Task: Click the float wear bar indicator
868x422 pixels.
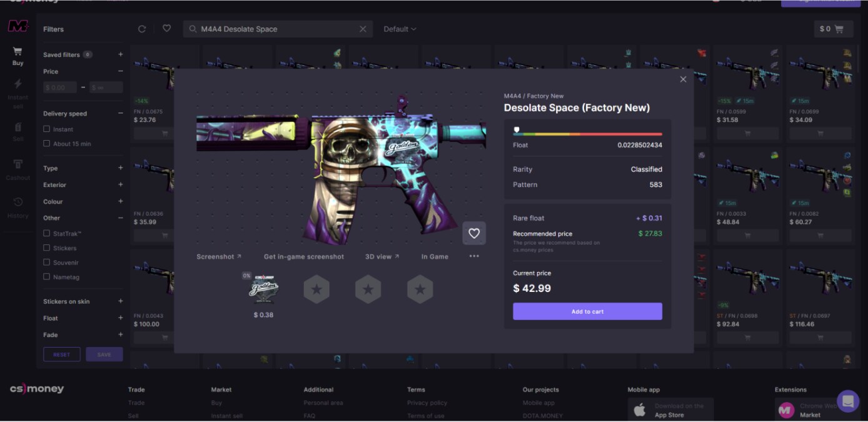Action: pyautogui.click(x=517, y=130)
